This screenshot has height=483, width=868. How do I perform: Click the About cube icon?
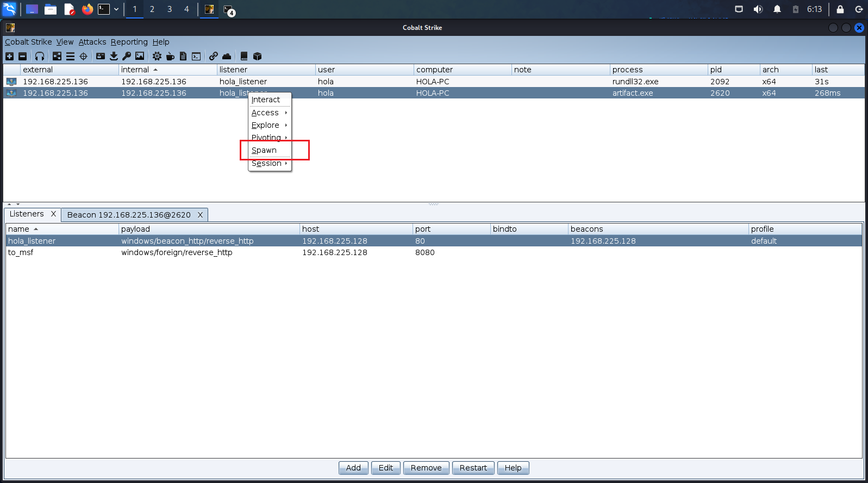[x=258, y=56]
